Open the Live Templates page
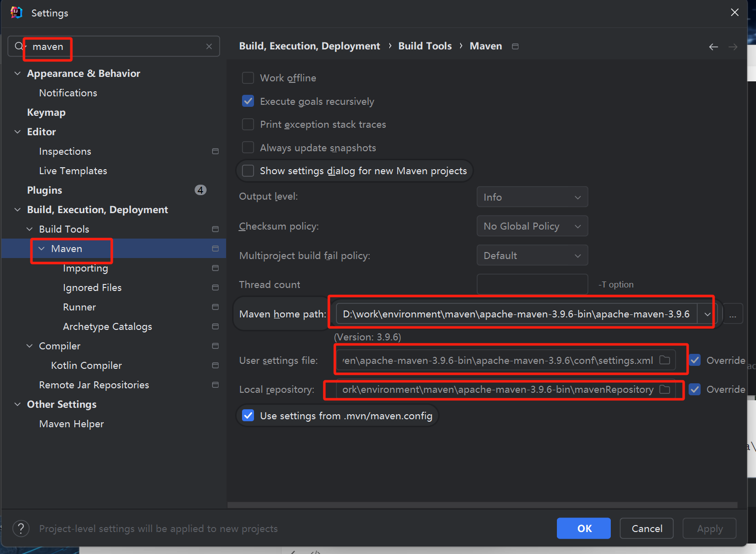This screenshot has width=756, height=554. (73, 171)
